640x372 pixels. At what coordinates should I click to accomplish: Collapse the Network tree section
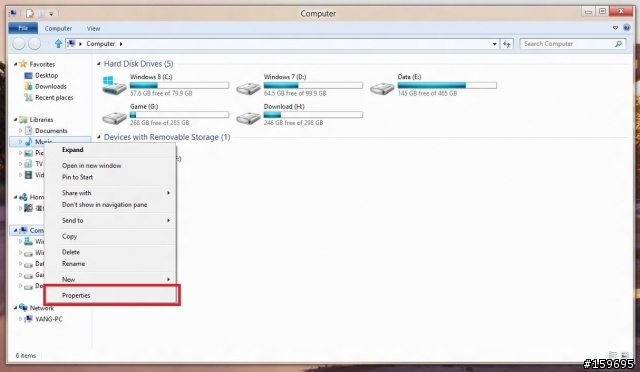[x=16, y=308]
